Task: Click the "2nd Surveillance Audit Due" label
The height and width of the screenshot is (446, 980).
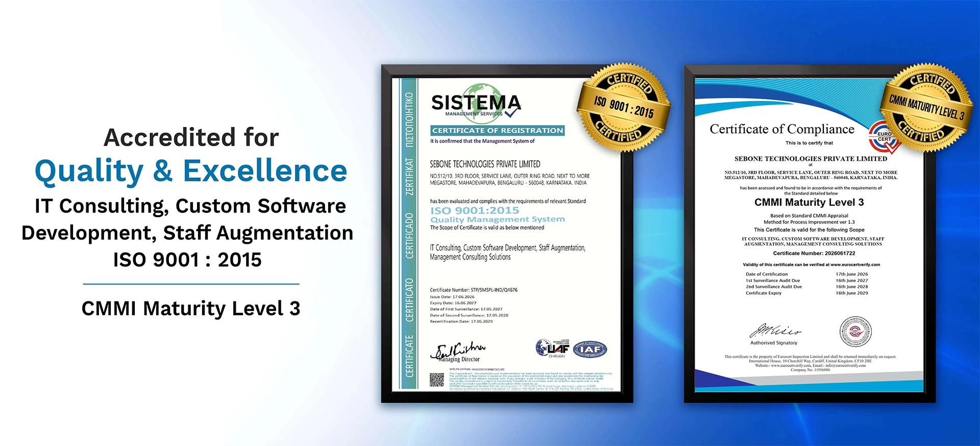Action: [x=774, y=287]
